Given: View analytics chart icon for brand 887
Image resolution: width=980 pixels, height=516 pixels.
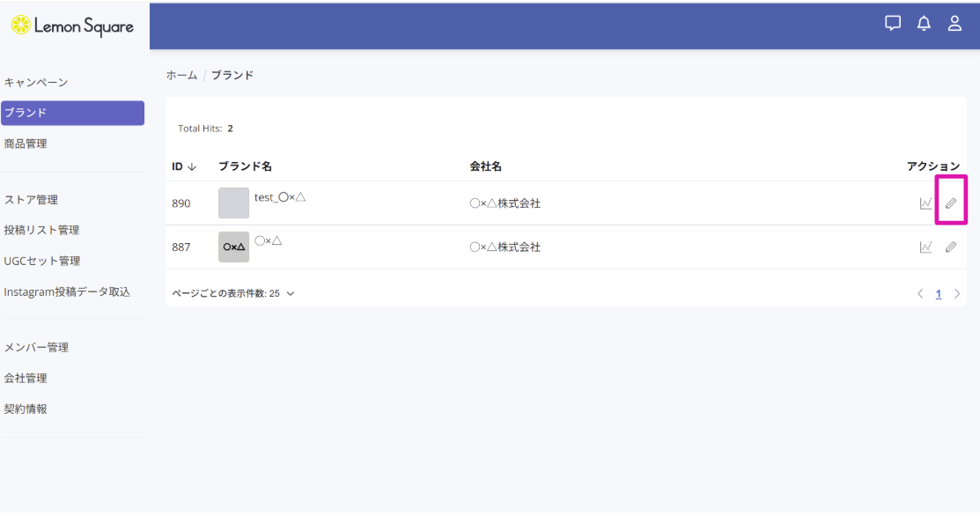Looking at the screenshot, I should point(925,247).
